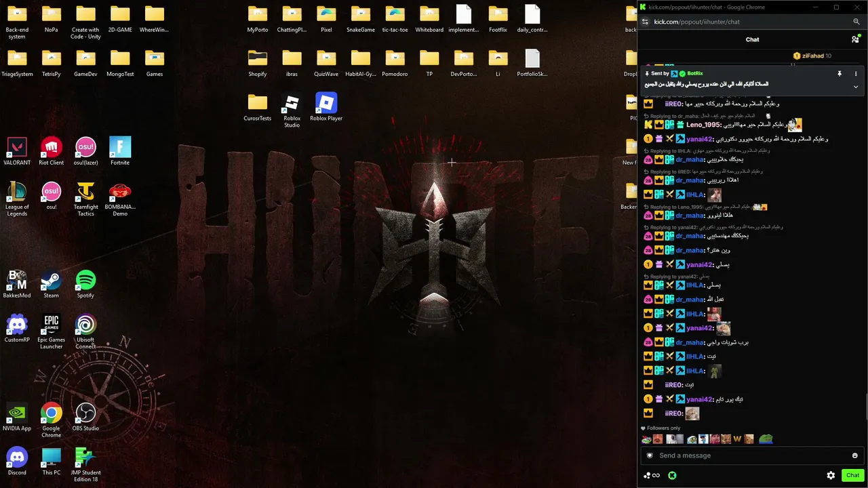The image size is (868, 488).
Task: Open League of Legends desktop icon
Action: click(17, 199)
